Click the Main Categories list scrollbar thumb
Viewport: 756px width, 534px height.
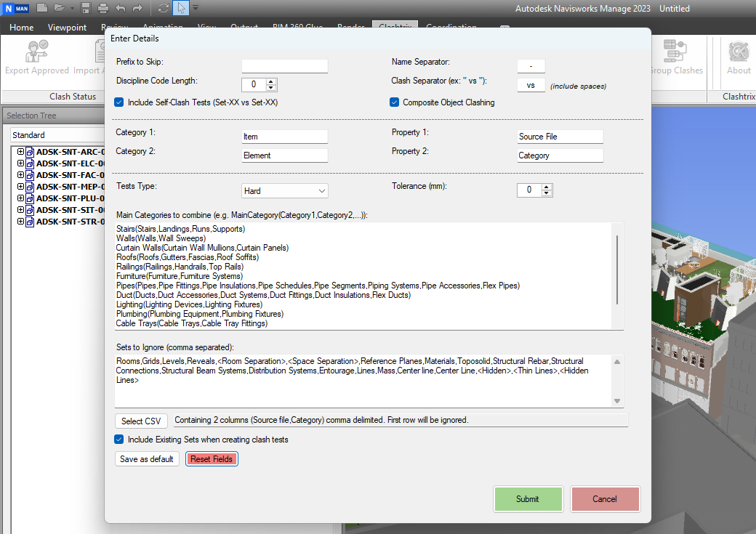click(x=617, y=270)
